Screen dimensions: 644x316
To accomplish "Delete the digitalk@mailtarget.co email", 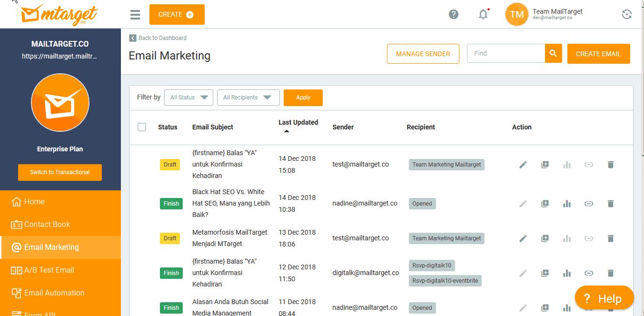I will [x=611, y=273].
